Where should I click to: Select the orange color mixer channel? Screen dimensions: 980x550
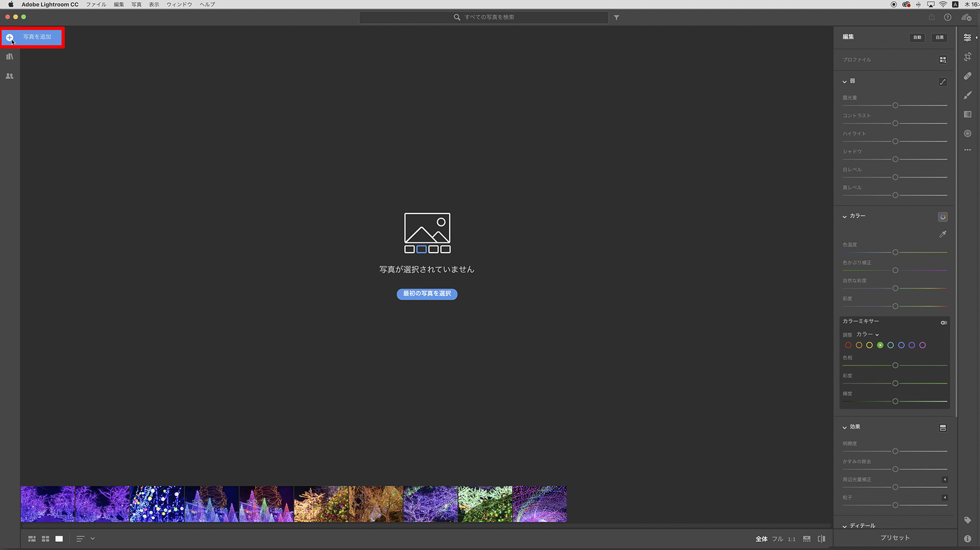859,345
